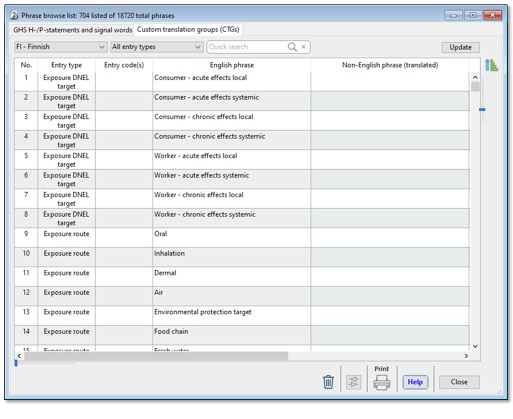513x419 pixels.
Task: Click 'Exposure DNEL target' entry type in row 3
Action: point(66,121)
